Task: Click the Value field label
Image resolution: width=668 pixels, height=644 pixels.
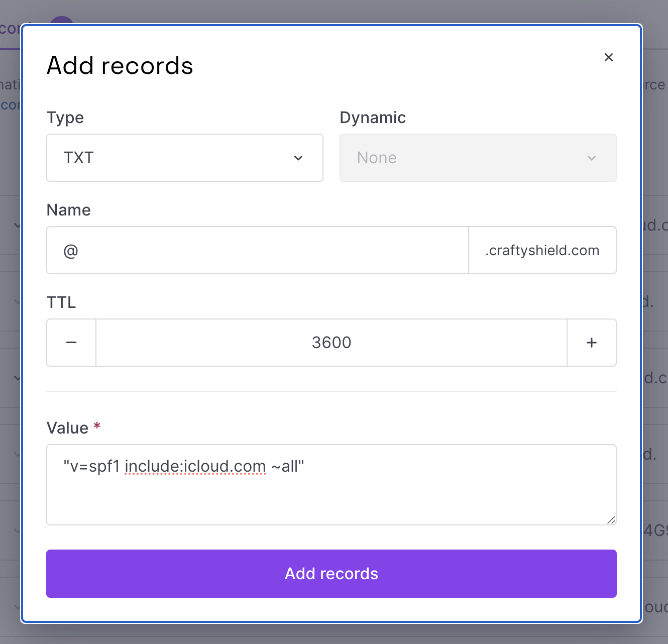Action: click(x=67, y=428)
